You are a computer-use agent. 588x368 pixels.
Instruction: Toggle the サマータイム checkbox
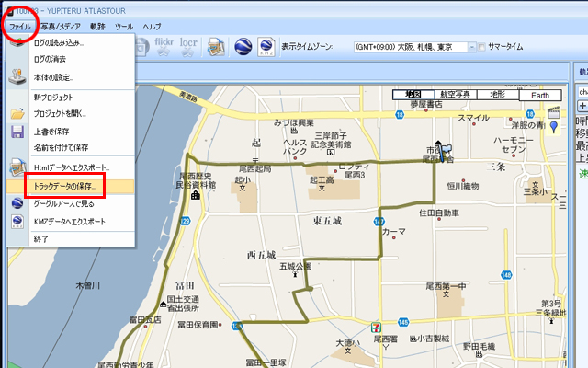(x=481, y=47)
